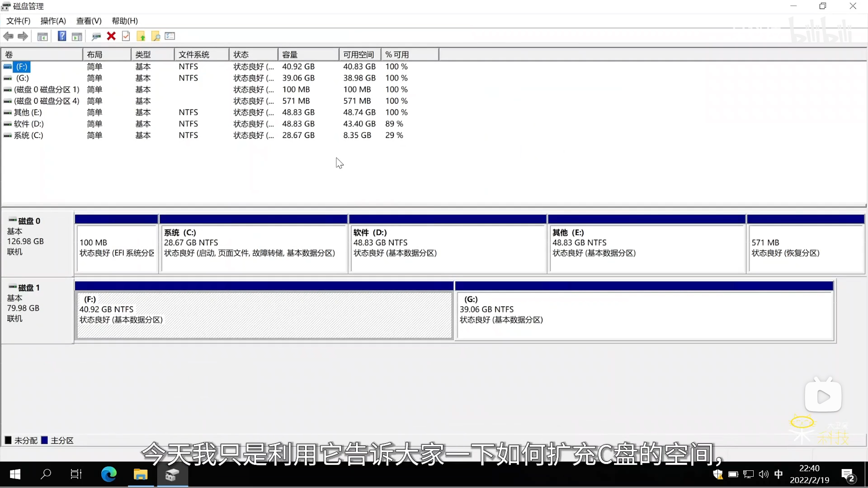This screenshot has width=868, height=488.
Task: Click the blue Help question-mark icon
Action: [62, 36]
